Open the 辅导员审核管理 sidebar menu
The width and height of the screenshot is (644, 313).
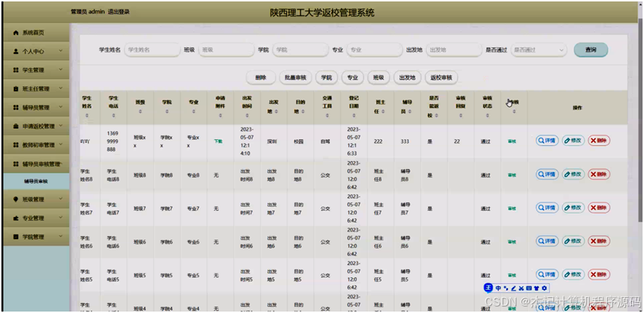[36, 164]
